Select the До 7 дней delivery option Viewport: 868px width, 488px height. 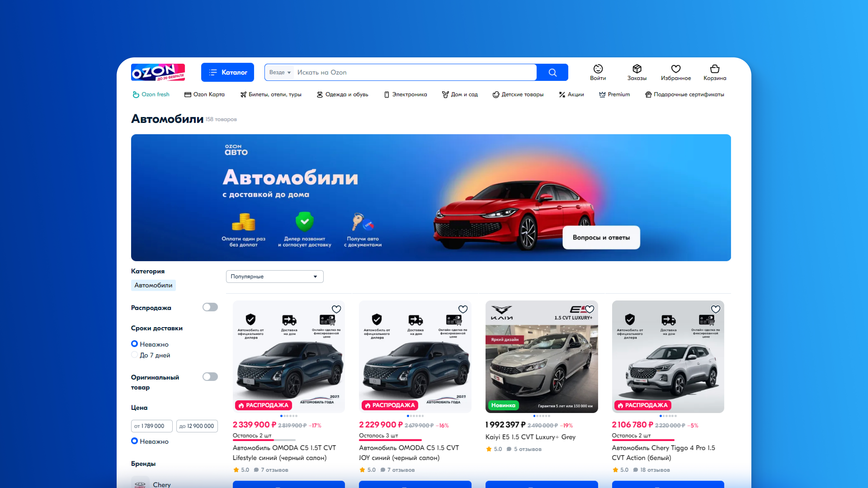pos(134,355)
